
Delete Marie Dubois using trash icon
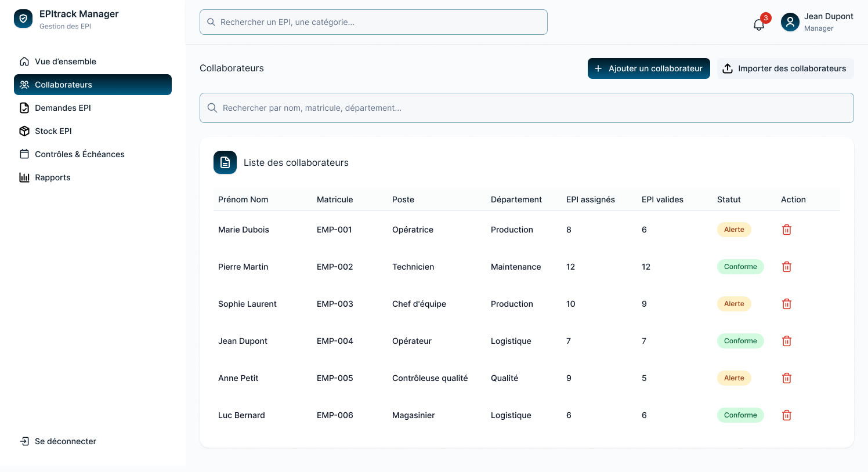(787, 230)
